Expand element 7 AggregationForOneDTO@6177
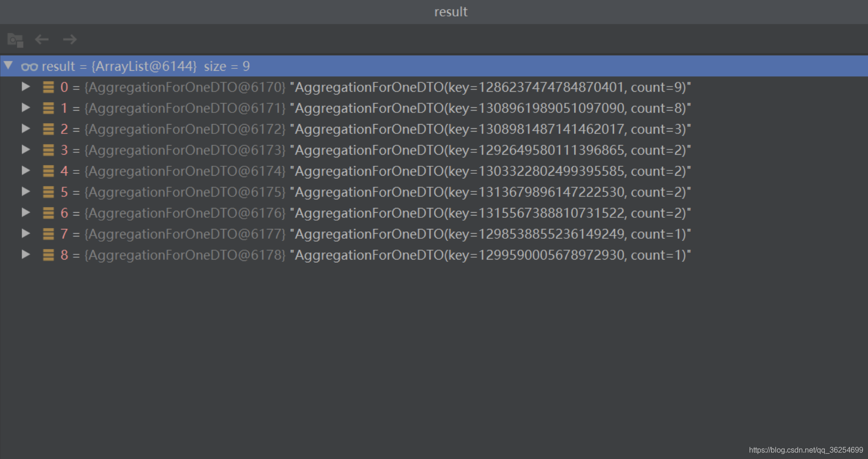This screenshot has height=459, width=868. pyautogui.click(x=26, y=233)
